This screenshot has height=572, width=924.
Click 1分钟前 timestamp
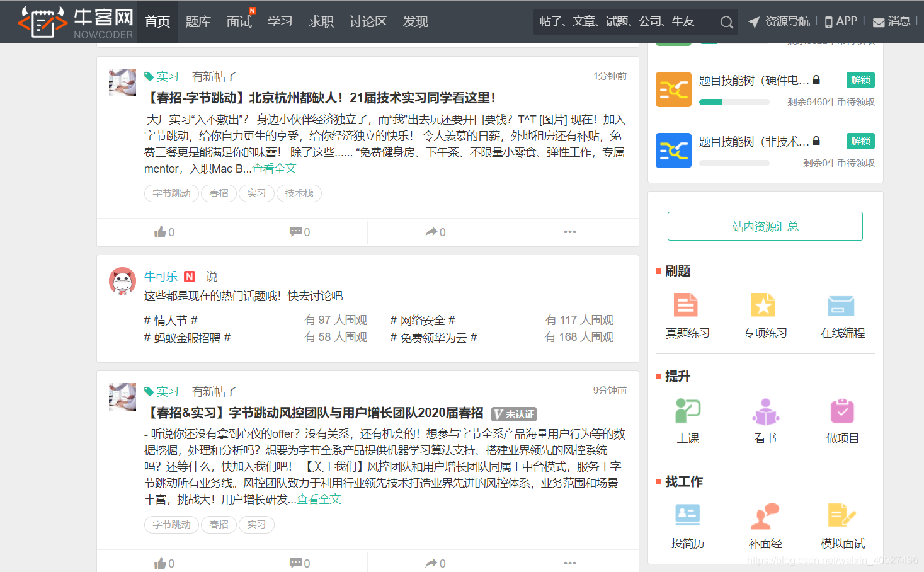610,76
